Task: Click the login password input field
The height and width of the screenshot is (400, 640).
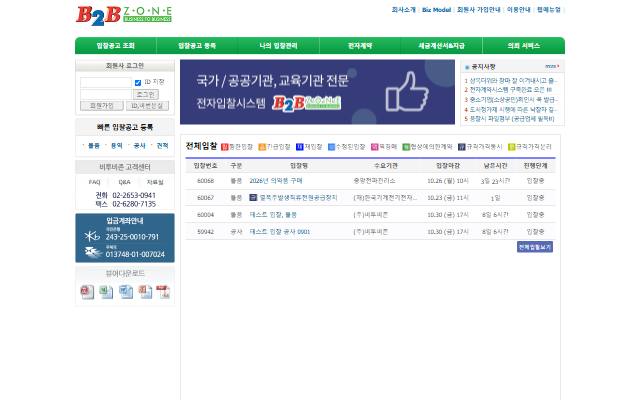Action: (x=106, y=95)
